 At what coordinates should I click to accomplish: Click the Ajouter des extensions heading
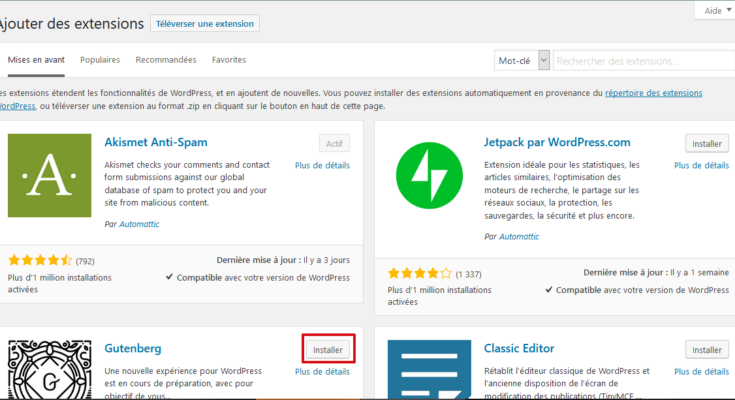72,23
